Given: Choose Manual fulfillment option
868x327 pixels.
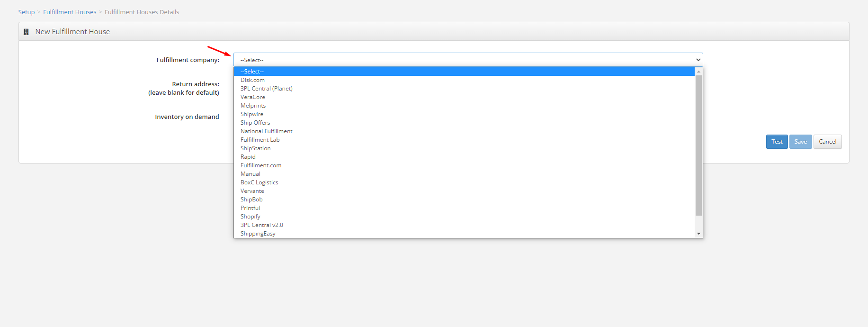Looking at the screenshot, I should pos(464,174).
